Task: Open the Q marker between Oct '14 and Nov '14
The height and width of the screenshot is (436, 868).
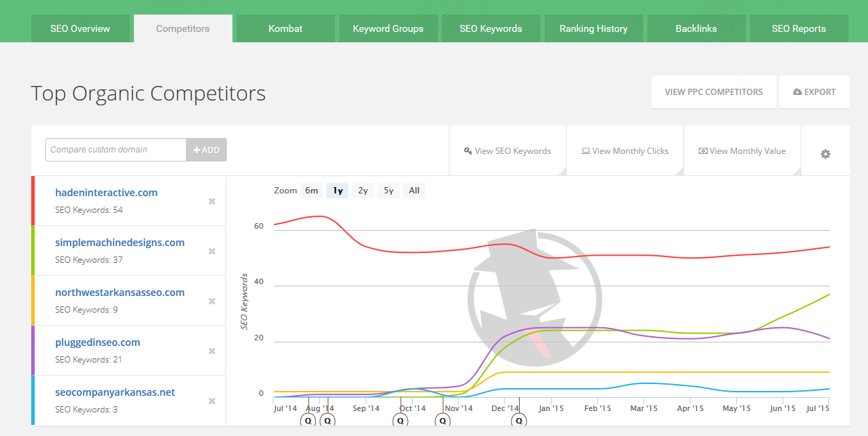Action: click(x=443, y=420)
